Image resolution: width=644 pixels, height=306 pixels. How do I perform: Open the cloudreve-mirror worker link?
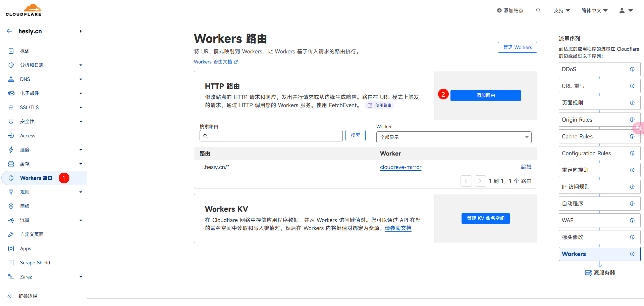[x=400, y=167]
